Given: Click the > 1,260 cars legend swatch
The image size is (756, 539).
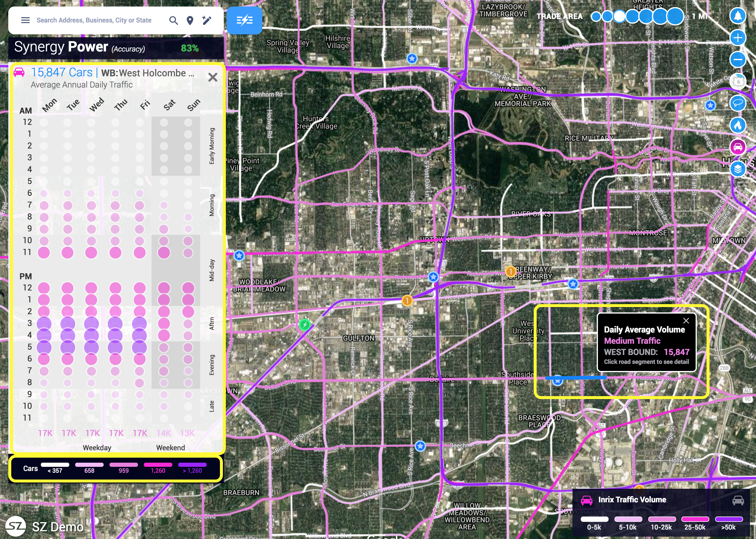Looking at the screenshot, I should (192, 465).
